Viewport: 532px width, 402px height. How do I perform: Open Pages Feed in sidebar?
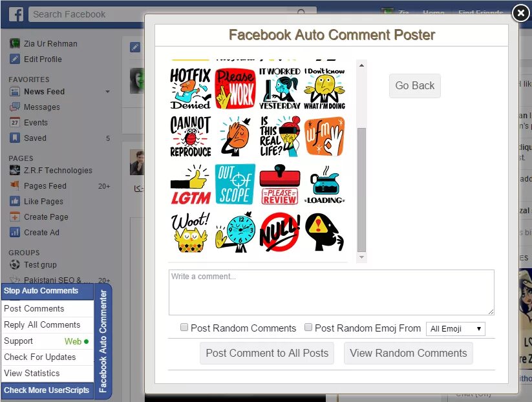[45, 186]
